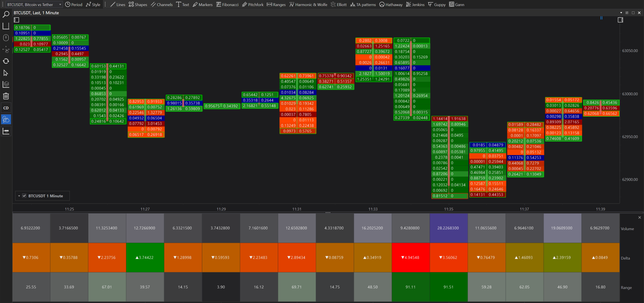Click the highlighted 28.2268300 volume cell
This screenshot has height=303, width=644.
[448, 228]
